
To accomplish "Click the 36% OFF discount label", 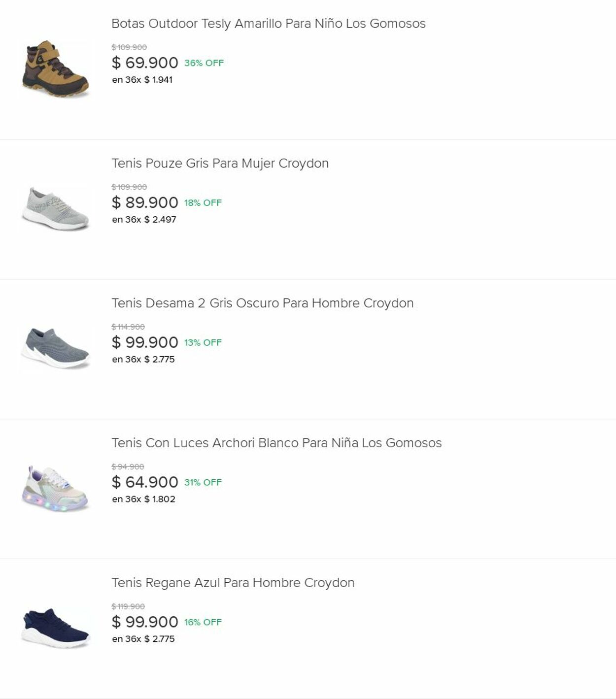I will [204, 63].
